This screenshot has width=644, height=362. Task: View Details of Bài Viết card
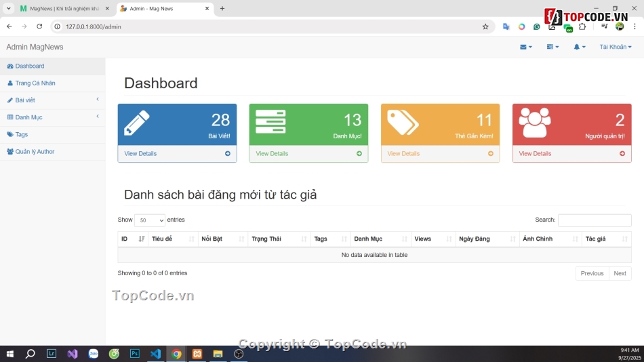tap(140, 154)
